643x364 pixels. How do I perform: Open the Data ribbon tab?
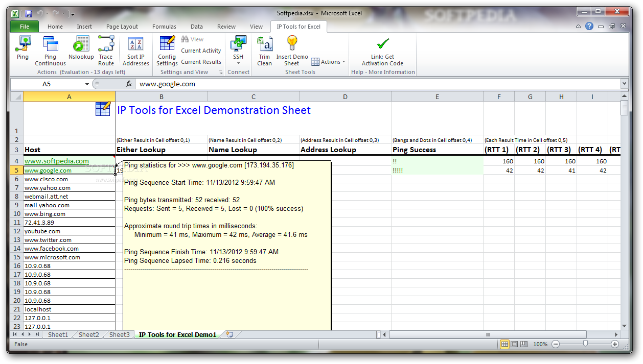tap(197, 27)
